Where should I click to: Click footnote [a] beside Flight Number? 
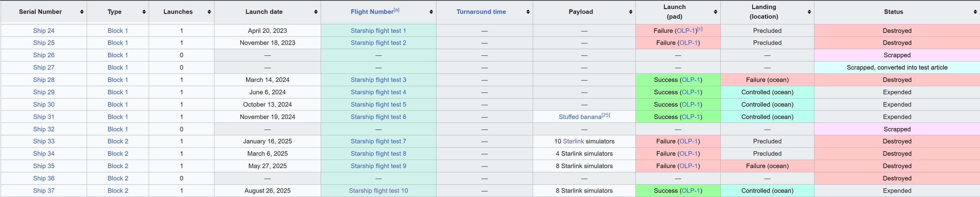pos(396,10)
